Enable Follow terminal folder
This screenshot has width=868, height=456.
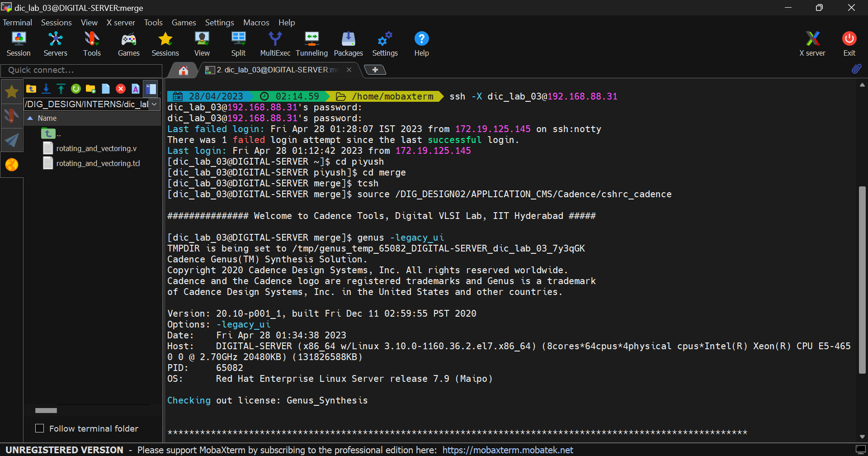pyautogui.click(x=40, y=428)
